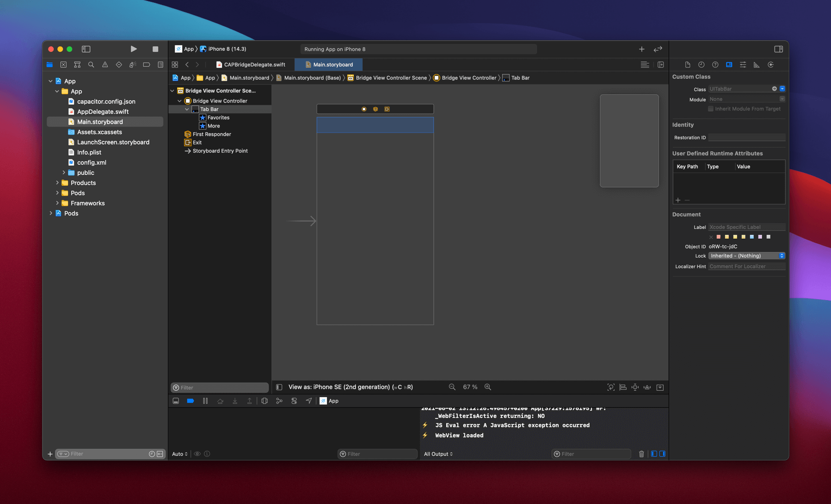This screenshot has height=504, width=831.
Task: Run the app with the Play button
Action: (134, 49)
